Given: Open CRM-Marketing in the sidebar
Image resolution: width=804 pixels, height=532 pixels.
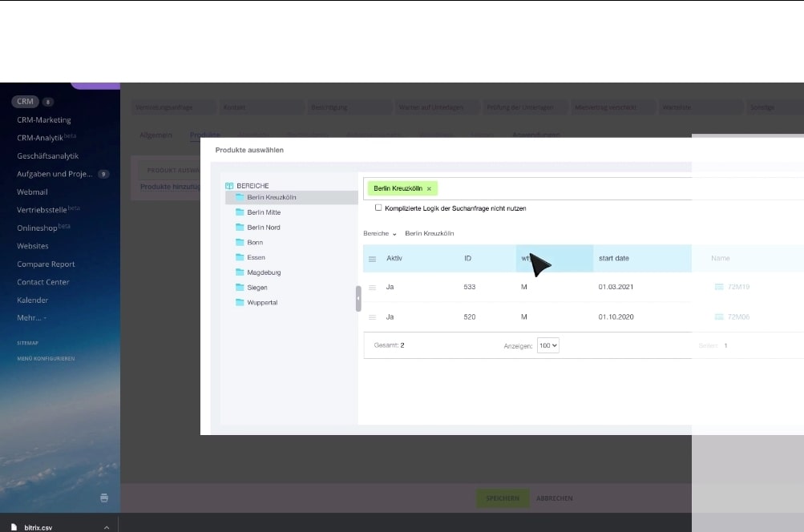Looking at the screenshot, I should (42, 119).
